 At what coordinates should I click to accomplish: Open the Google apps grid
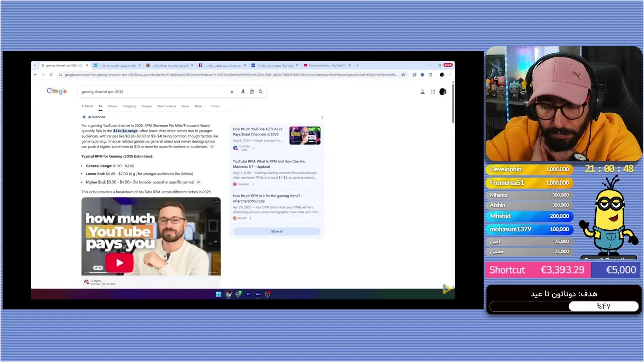coord(433,92)
